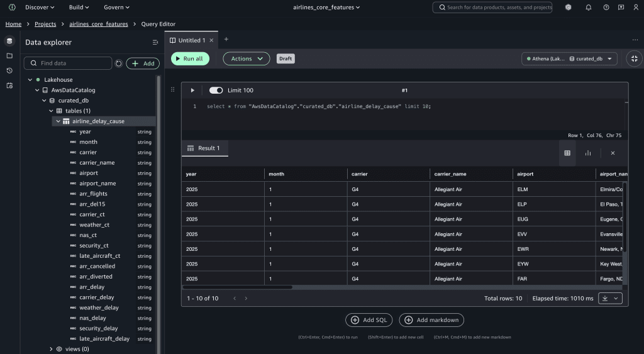The image size is (644, 354).
Task: Select the table view icon in results
Action: [x=567, y=153]
